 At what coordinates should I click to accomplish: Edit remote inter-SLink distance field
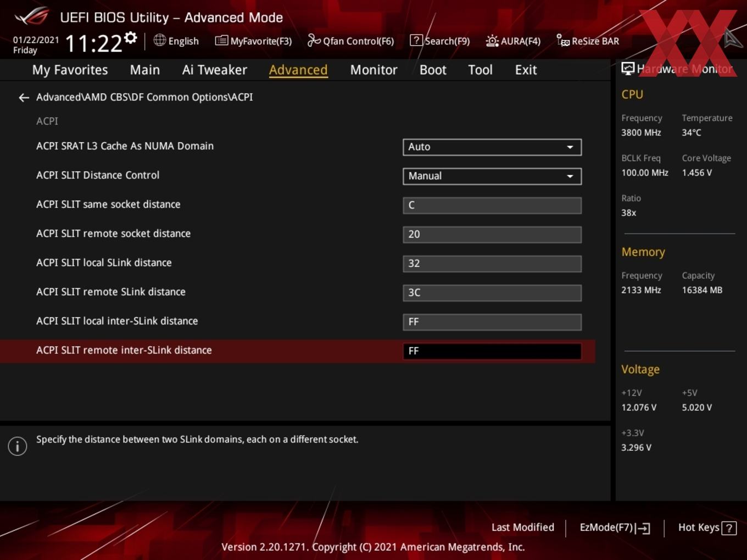click(492, 351)
